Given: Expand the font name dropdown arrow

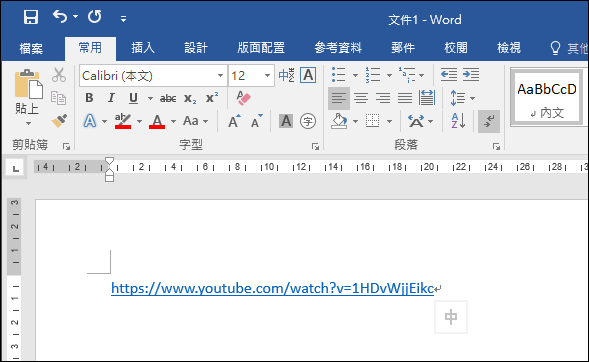Looking at the screenshot, I should pos(220,76).
